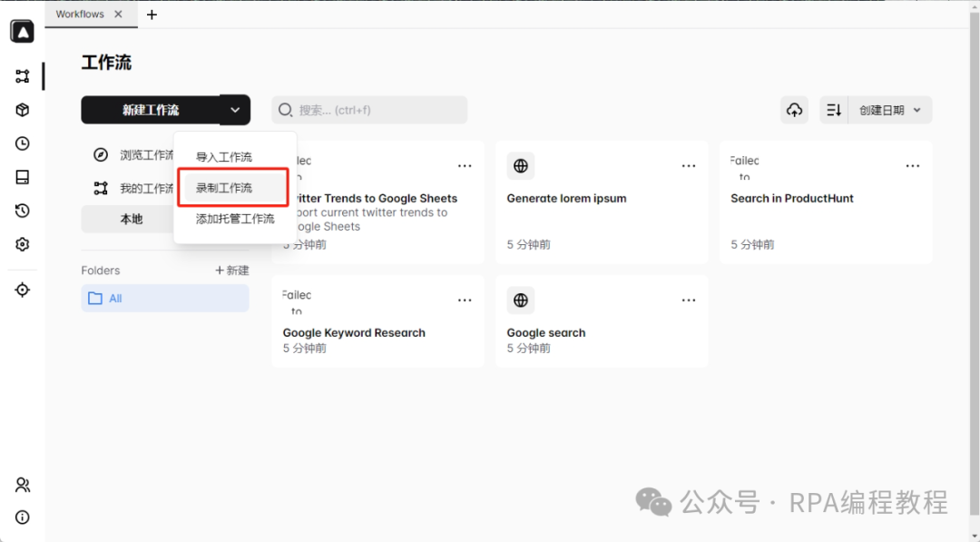Screen dimensions: 980x542
Task: Activate the element selector crosshair icon
Action: pos(23,291)
